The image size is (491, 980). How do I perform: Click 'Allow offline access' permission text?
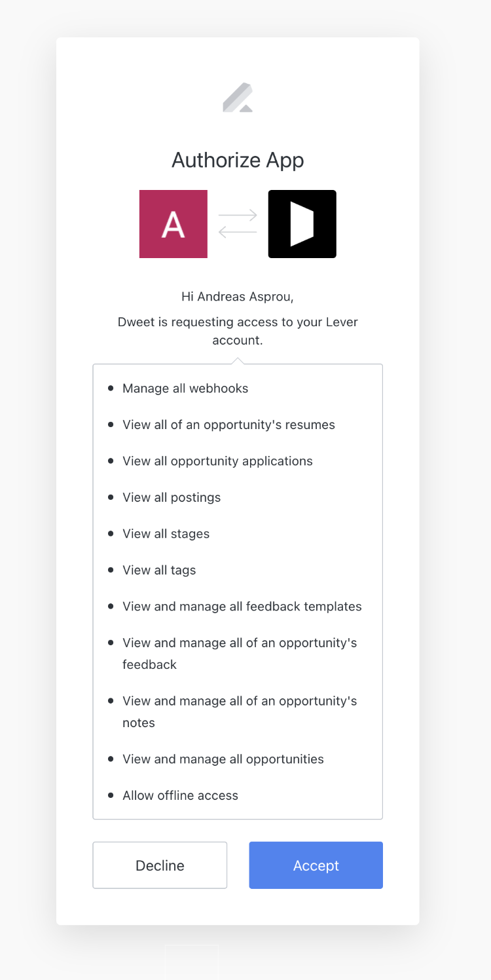coord(180,795)
